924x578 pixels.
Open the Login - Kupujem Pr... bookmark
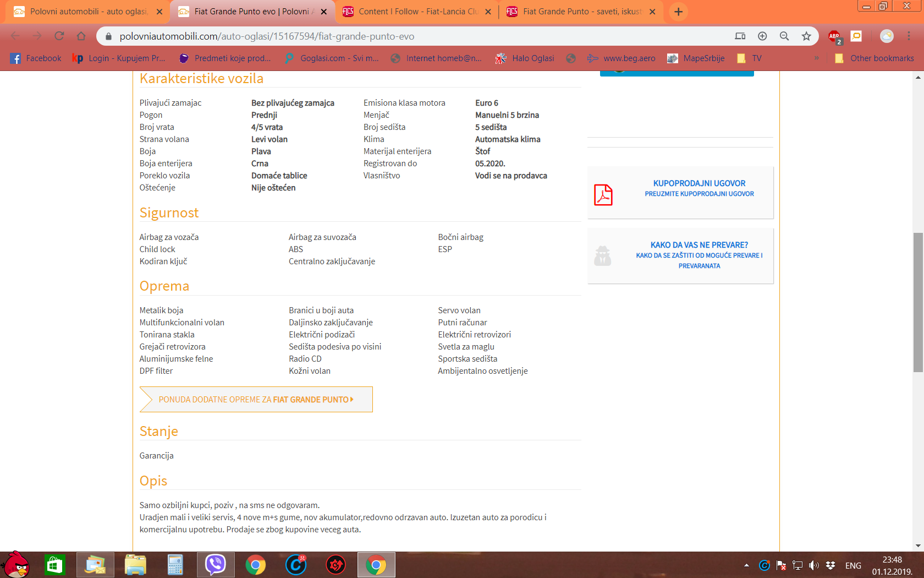pos(119,58)
